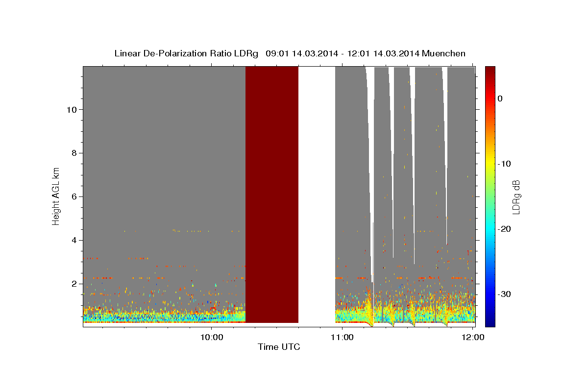Click the height tick label 4

pos(73,240)
